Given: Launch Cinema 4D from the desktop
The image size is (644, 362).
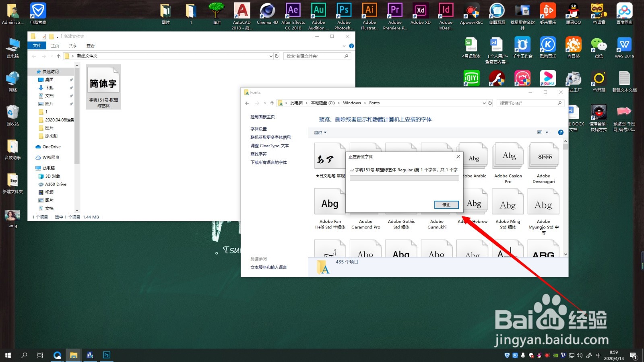Looking at the screenshot, I should (x=267, y=14).
